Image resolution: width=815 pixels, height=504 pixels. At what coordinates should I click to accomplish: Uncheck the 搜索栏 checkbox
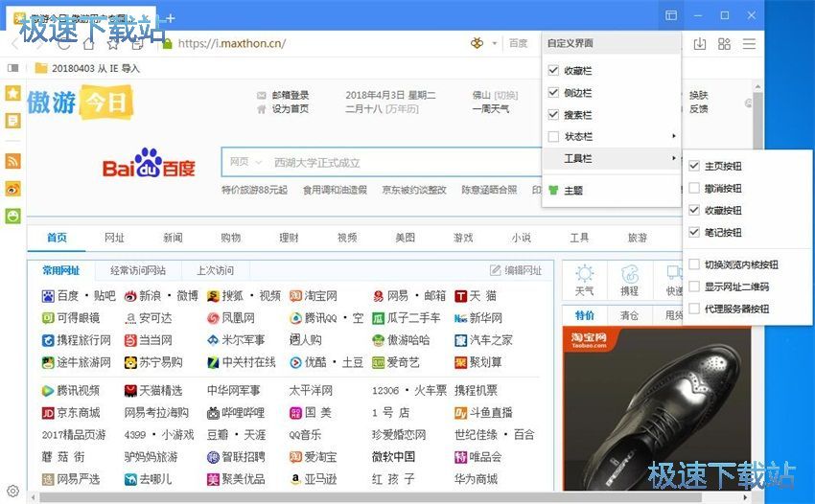tap(553, 114)
